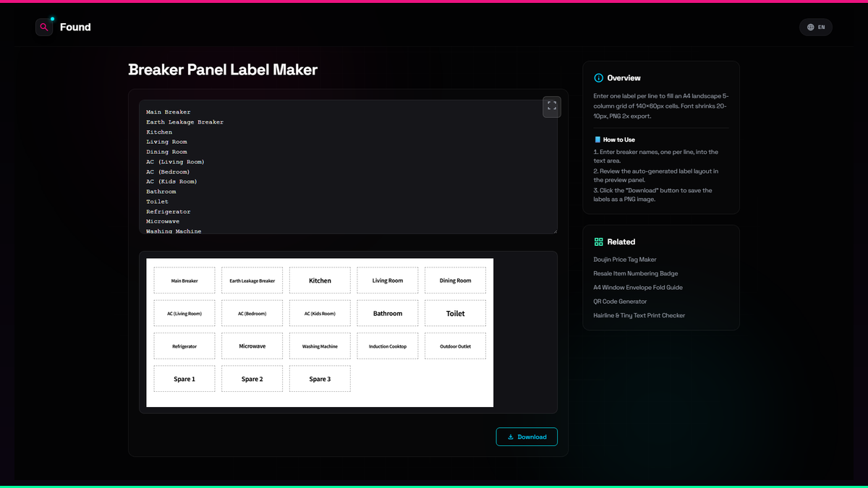Click the "AC (Bedroom)" line in the text area

pos(168,172)
